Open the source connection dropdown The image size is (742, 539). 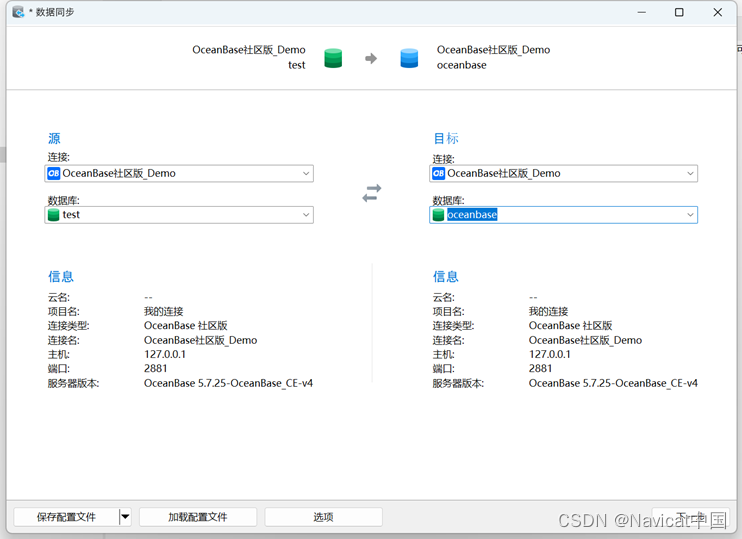pos(306,174)
